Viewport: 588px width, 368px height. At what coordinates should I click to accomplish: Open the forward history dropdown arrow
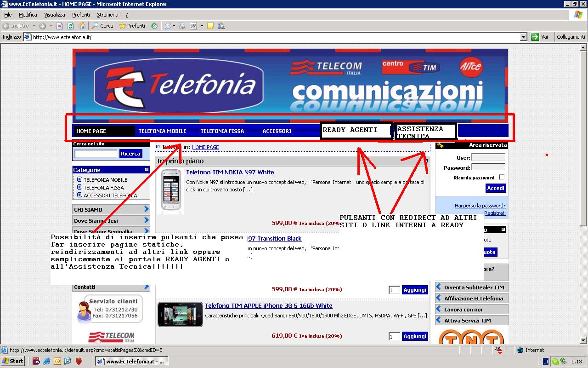[51, 26]
